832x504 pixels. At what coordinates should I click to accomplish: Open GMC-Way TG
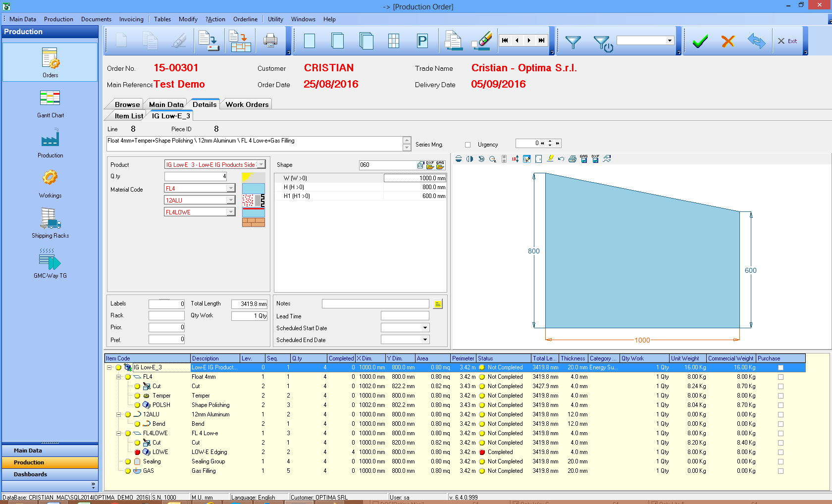(51, 263)
